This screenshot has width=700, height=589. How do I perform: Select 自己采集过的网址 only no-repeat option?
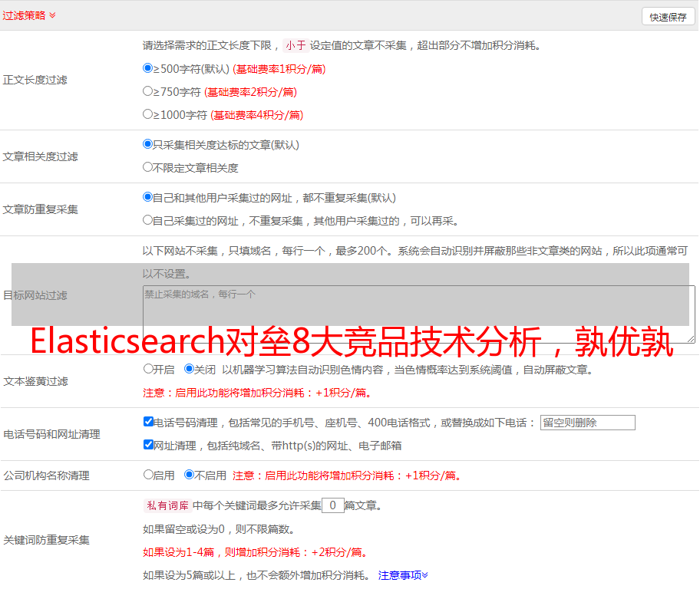point(148,220)
